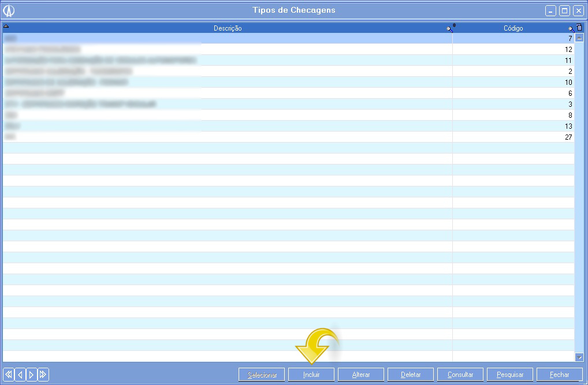
Task: Go to the previous record
Action: (20, 375)
